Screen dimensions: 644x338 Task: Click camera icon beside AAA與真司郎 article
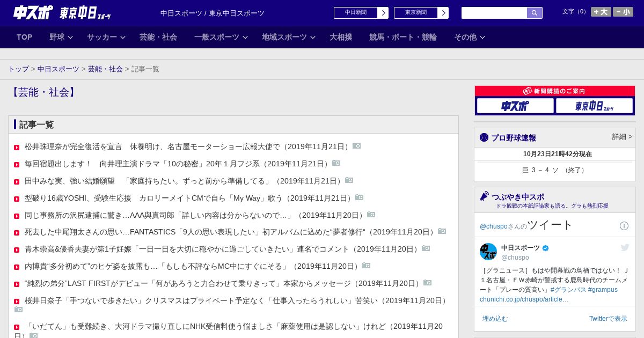(x=371, y=215)
